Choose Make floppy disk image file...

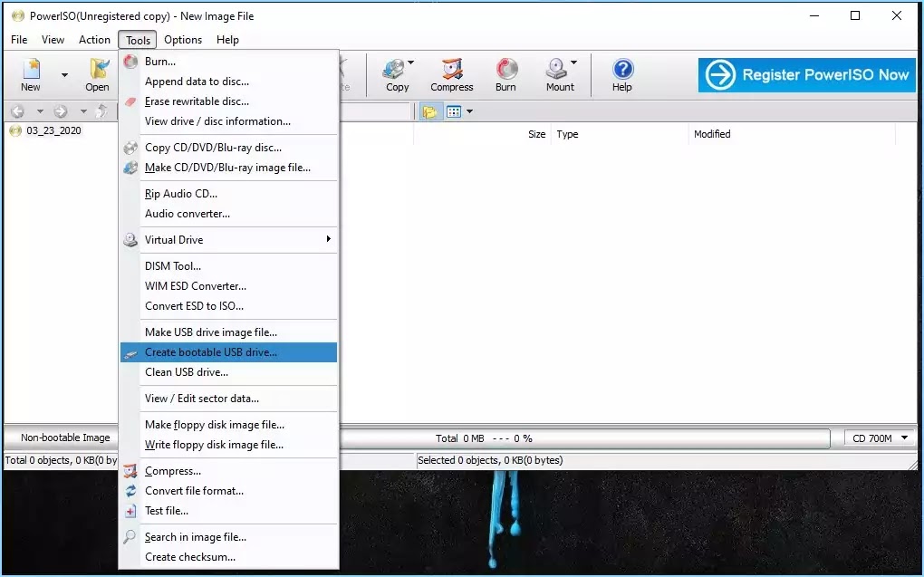[228, 424]
